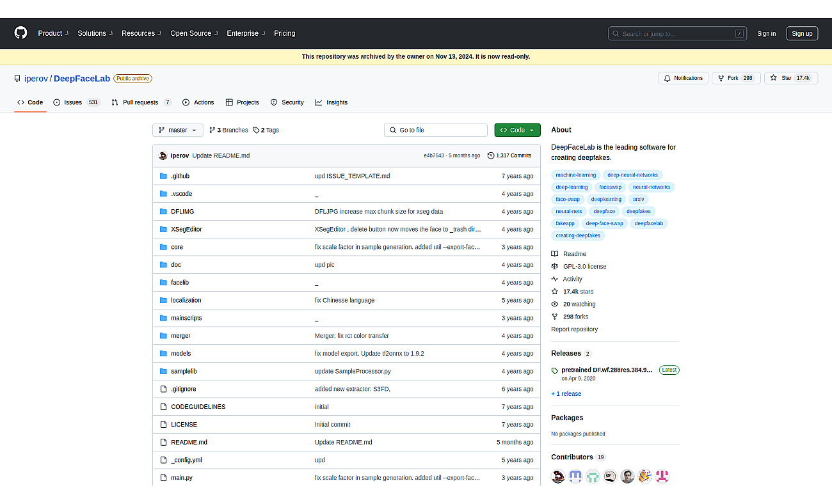The height and width of the screenshot is (504, 832).
Task: Open the creating-deepfakes topic tag
Action: pos(578,235)
